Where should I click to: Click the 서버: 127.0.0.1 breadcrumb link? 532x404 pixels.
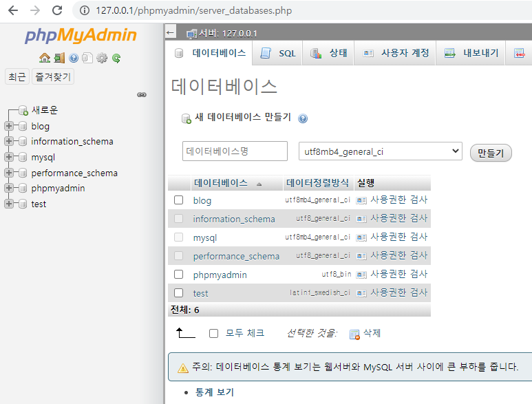[x=228, y=34]
